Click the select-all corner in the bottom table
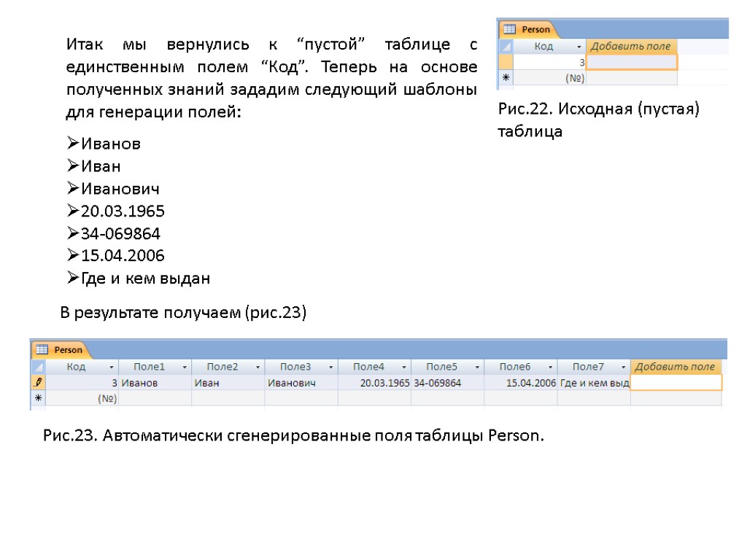747x560 pixels. click(39, 367)
